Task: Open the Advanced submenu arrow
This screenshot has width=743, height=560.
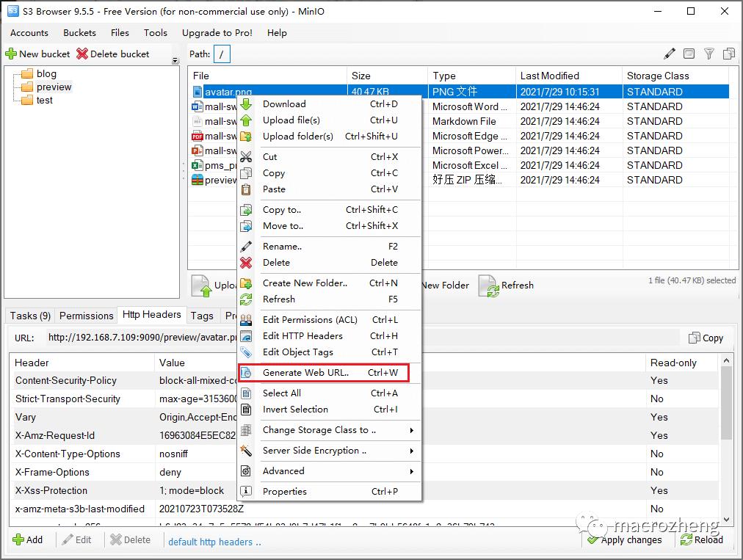Action: 411,471
